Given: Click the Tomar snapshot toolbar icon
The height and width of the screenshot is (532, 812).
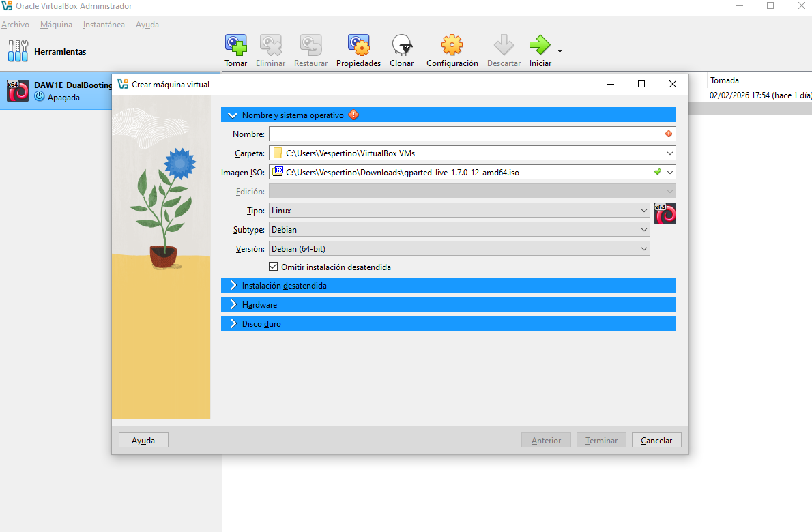Looking at the screenshot, I should click(235, 45).
